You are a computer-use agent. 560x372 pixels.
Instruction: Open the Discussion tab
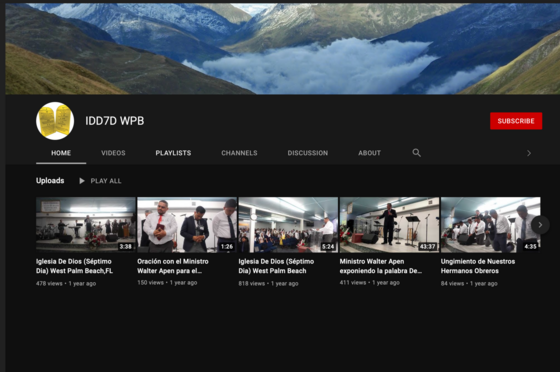(308, 153)
